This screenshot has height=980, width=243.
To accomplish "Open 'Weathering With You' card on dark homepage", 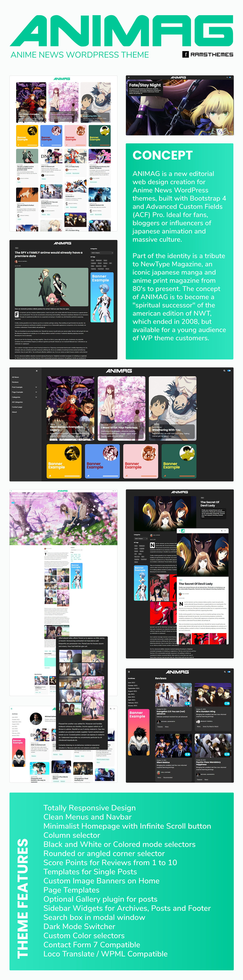I will click(x=173, y=408).
